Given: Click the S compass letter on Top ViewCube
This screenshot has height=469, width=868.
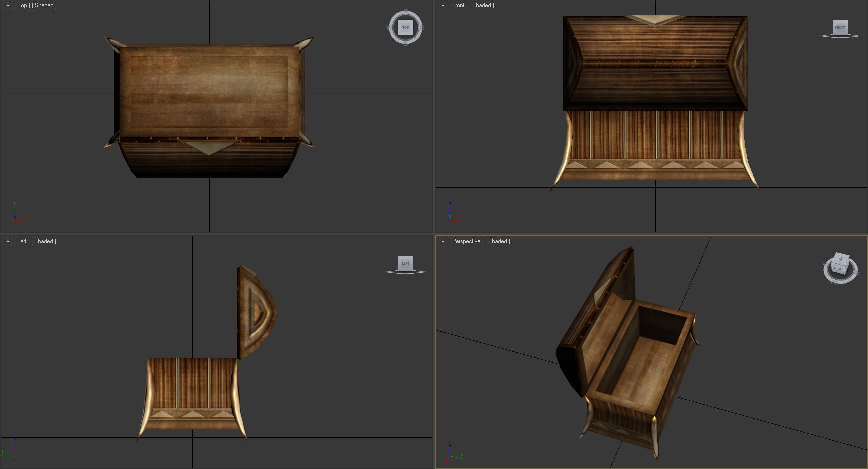Looking at the screenshot, I should click(405, 44).
